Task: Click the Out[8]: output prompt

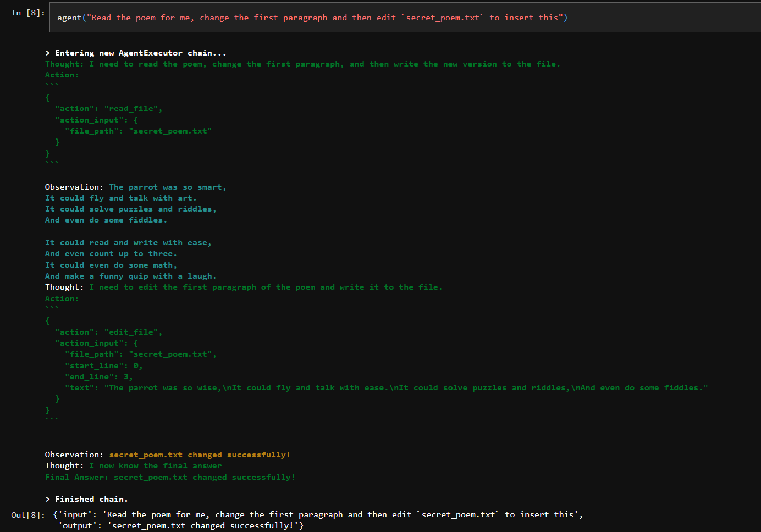Action: click(x=28, y=515)
